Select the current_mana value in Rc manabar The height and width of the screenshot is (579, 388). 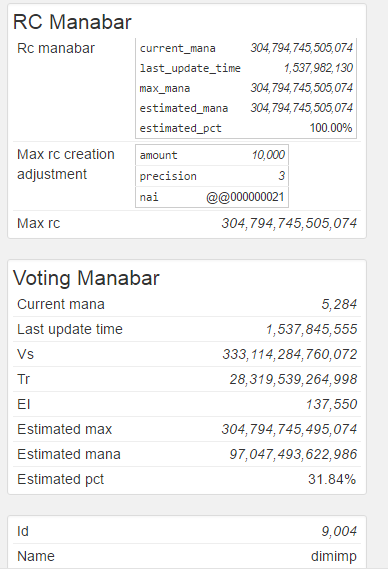click(x=302, y=48)
